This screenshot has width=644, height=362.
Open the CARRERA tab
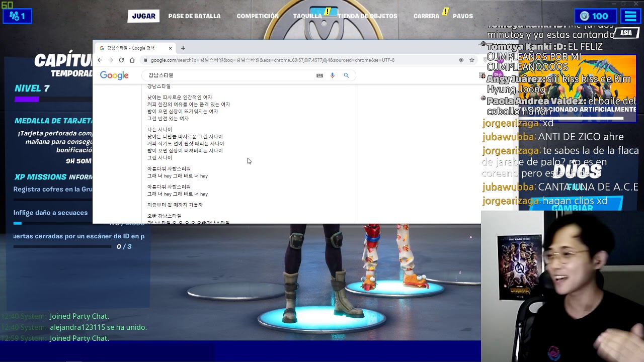[x=426, y=16]
